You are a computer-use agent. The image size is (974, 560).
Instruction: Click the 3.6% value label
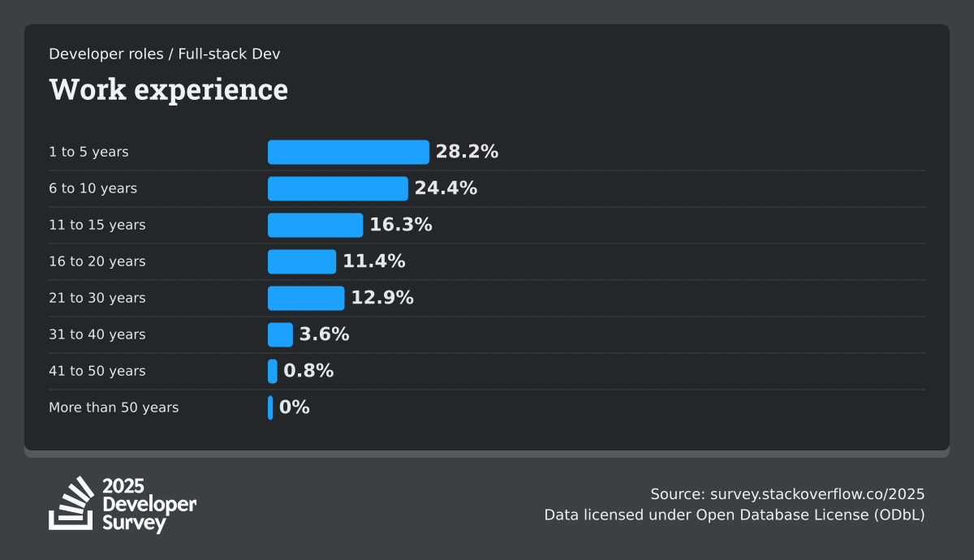click(324, 334)
